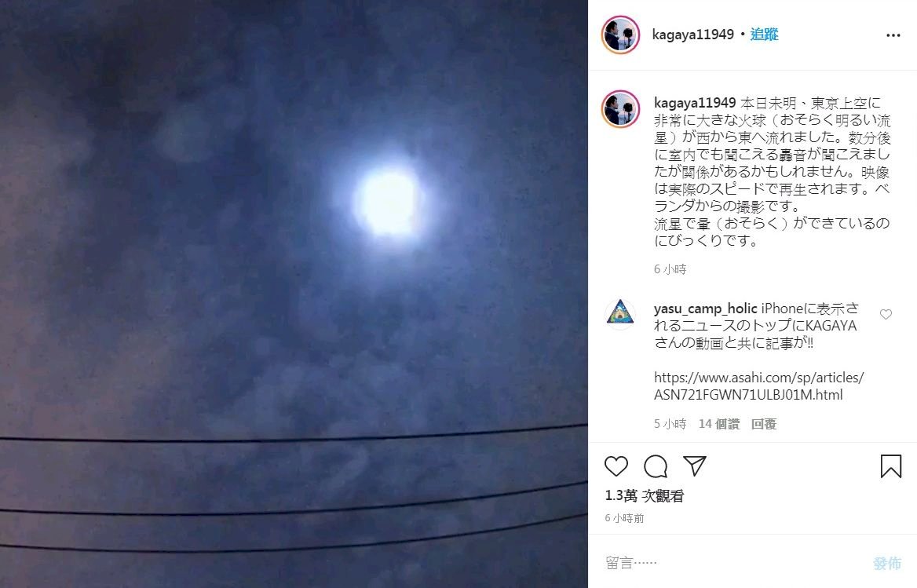Click kagaya11949 avatar beside the caption
The image size is (917, 588).
[620, 108]
